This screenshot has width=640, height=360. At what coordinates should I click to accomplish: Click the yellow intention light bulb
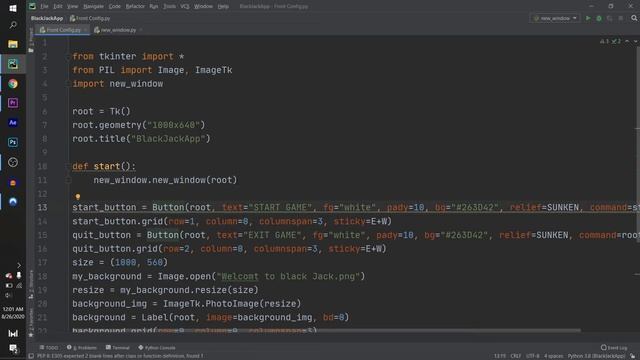click(x=78, y=197)
